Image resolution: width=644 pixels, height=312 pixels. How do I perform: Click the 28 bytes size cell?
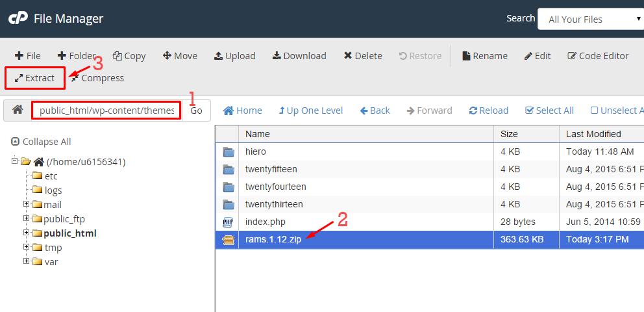pos(526,222)
